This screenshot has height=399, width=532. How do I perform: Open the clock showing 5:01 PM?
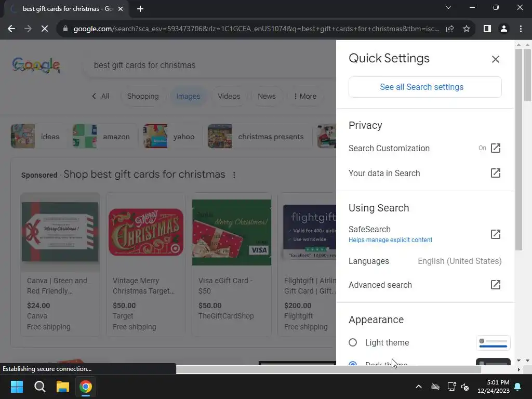point(494,387)
